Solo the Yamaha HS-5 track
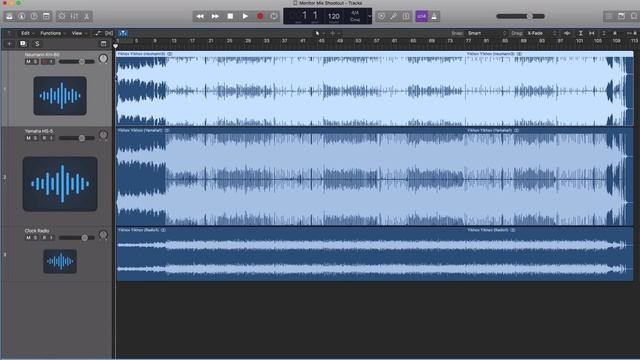Image resolution: width=640 pixels, height=360 pixels. [36, 138]
